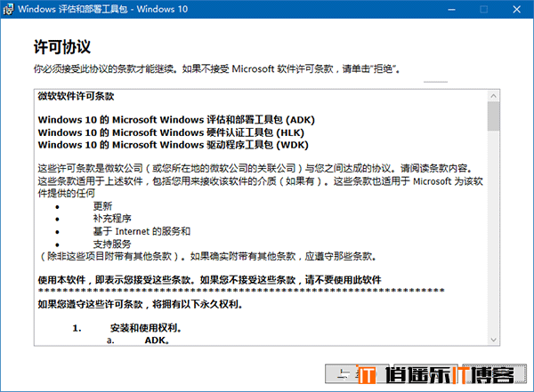Click the license text scrollbar thumb
534x392 pixels.
(x=493, y=116)
